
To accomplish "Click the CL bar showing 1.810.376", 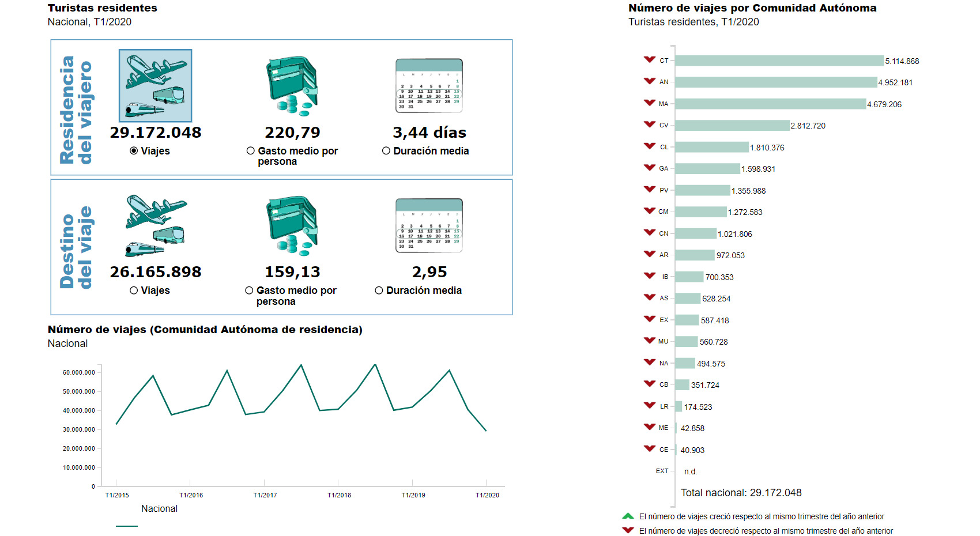I will 712,147.
